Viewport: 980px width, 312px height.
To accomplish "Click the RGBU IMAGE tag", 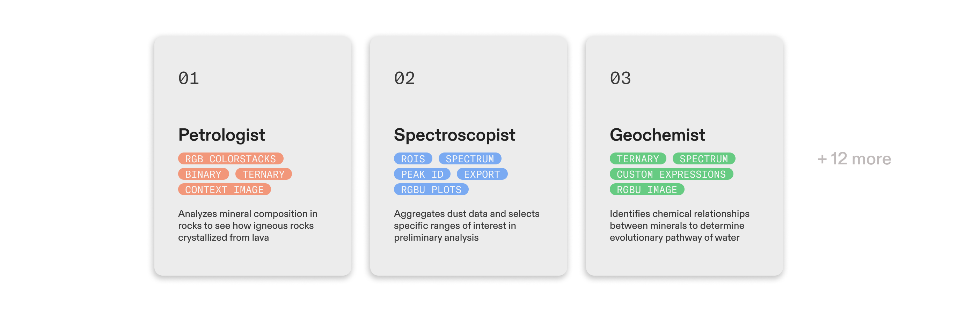I will [647, 189].
